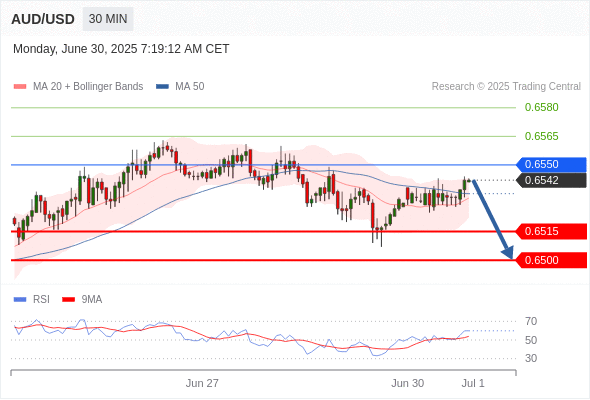590x400 pixels.
Task: Click the 0.6542 current price tag
Action: tap(551, 180)
